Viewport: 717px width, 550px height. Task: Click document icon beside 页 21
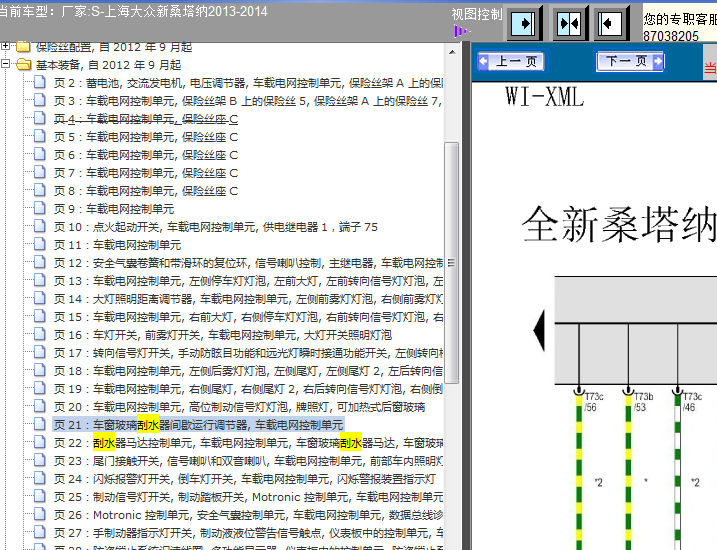click(x=40, y=425)
